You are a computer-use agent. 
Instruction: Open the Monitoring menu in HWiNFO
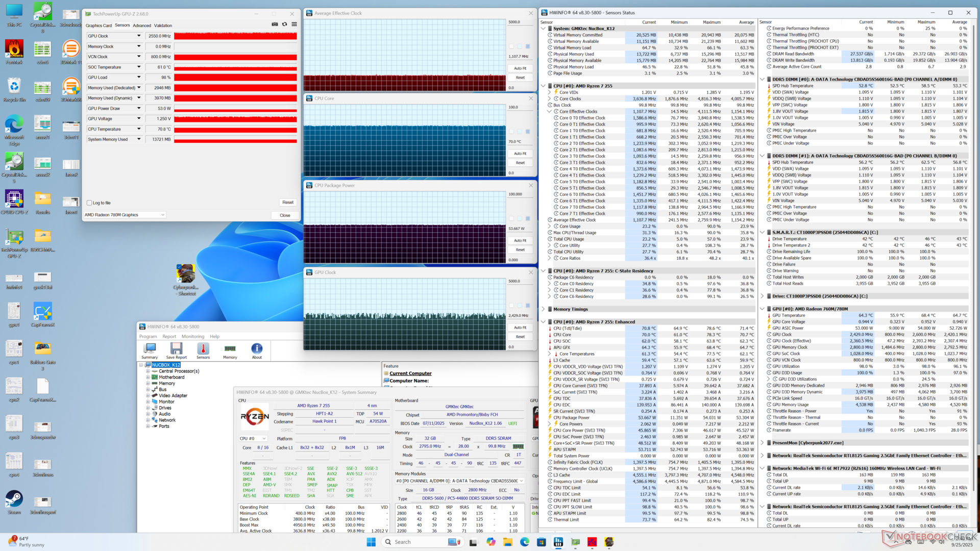pos(192,337)
